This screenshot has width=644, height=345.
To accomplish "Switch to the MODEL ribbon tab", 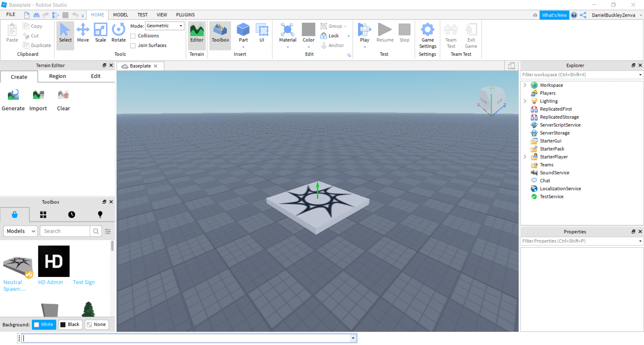I will click(120, 15).
